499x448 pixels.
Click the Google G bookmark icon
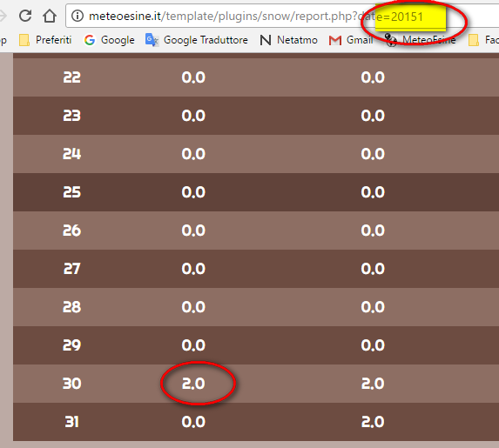pos(90,40)
